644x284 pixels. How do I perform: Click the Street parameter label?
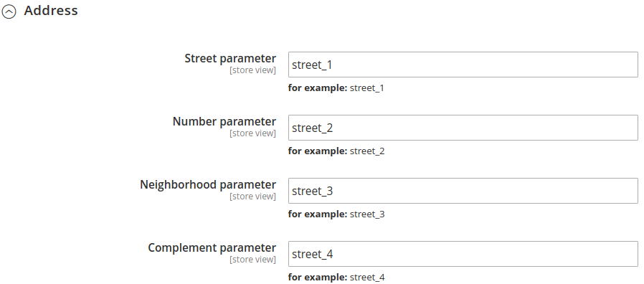tap(230, 58)
